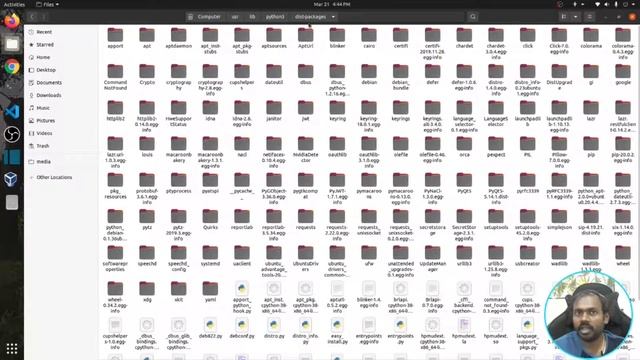Select the distro.py file
Image resolution: width=640 pixels, height=360 pixels.
tap(273, 328)
